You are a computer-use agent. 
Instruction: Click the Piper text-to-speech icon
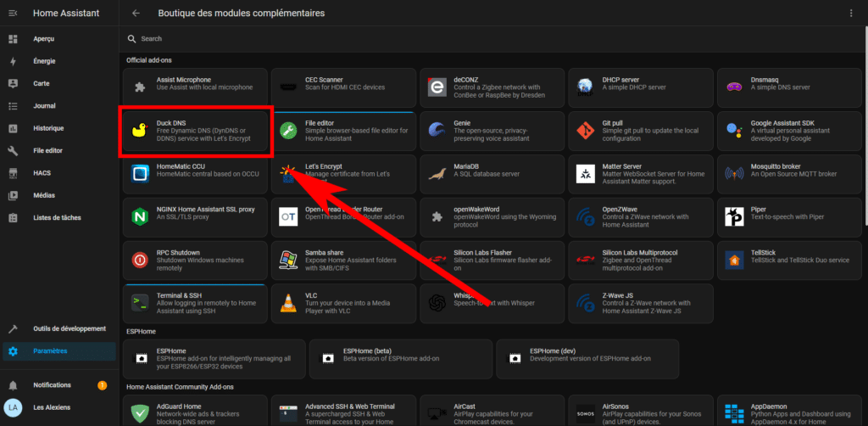(x=734, y=216)
